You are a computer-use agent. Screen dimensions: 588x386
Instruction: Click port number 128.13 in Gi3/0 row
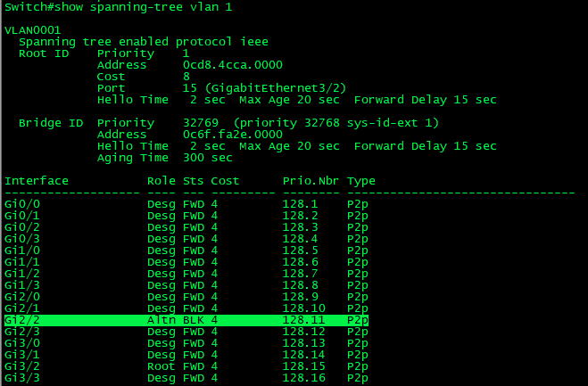coord(303,343)
